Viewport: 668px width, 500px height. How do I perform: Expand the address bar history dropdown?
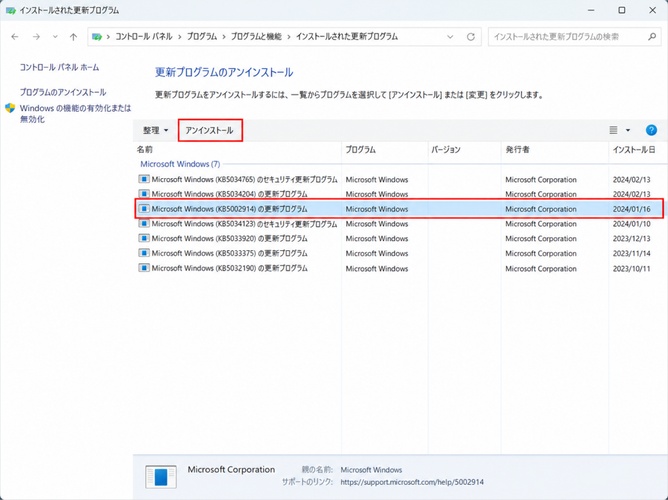click(x=450, y=37)
